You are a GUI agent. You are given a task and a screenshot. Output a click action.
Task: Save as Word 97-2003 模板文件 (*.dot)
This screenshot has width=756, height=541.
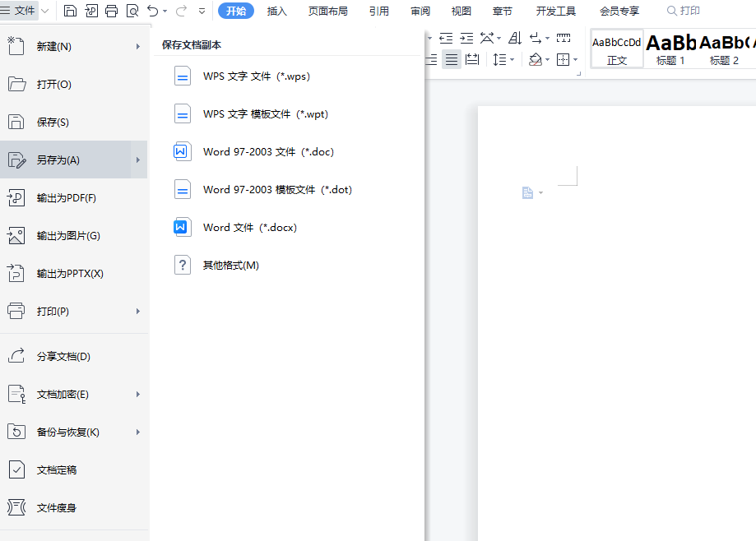pos(287,189)
